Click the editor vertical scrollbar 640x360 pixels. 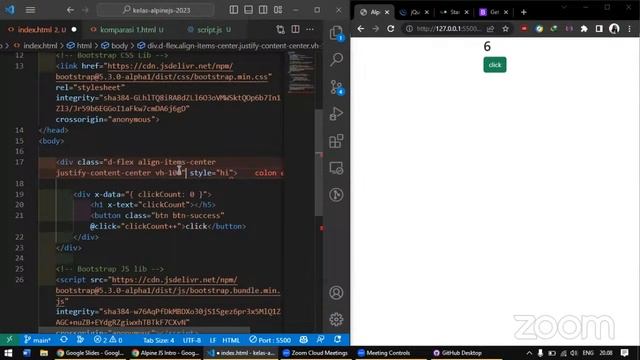click(319, 163)
